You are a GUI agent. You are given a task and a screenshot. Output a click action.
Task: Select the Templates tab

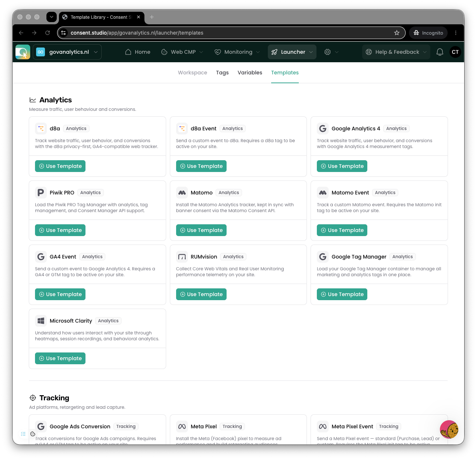click(285, 73)
